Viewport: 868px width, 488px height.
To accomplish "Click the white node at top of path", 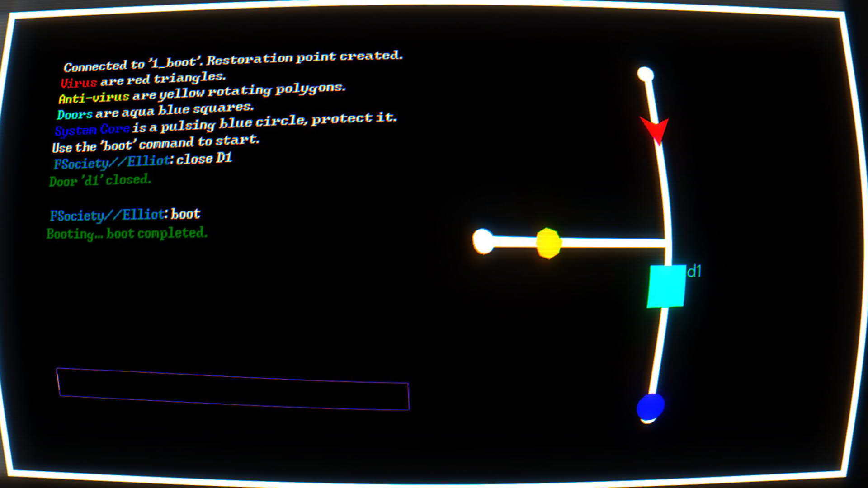I will click(646, 74).
